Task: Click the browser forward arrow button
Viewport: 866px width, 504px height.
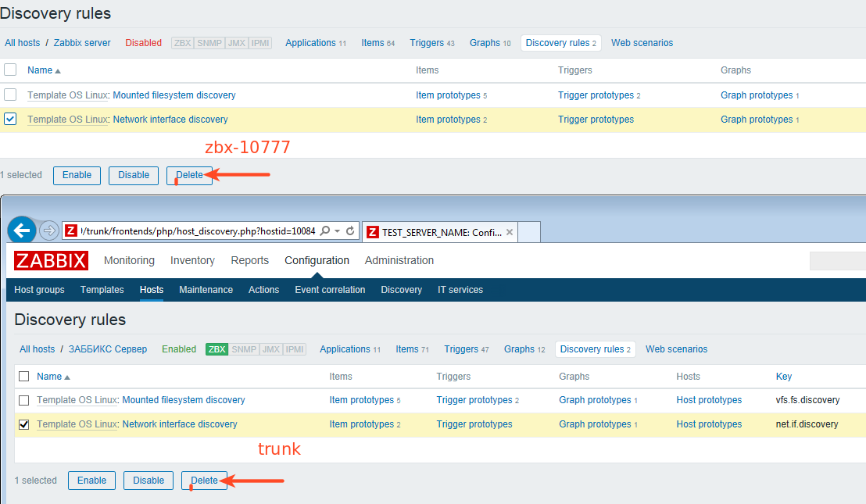Action: point(49,231)
